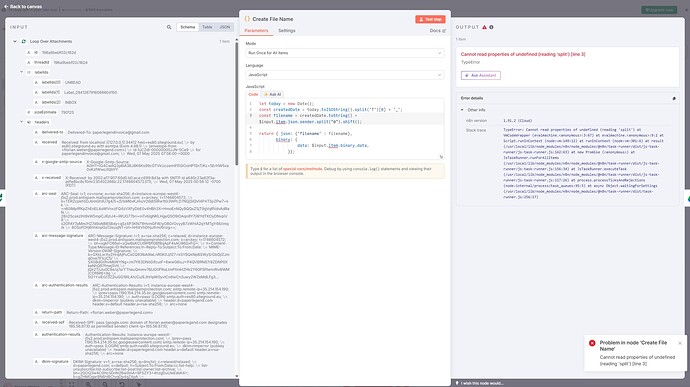This screenshot has width=690, height=387.
Task: Select the Ask AI tab
Action: (x=273, y=94)
